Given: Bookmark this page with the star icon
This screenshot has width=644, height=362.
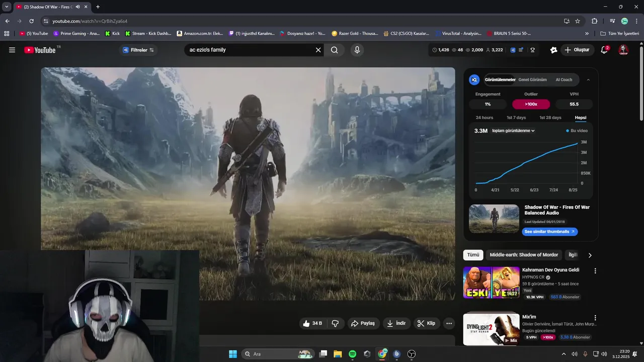Looking at the screenshot, I should [x=578, y=21].
